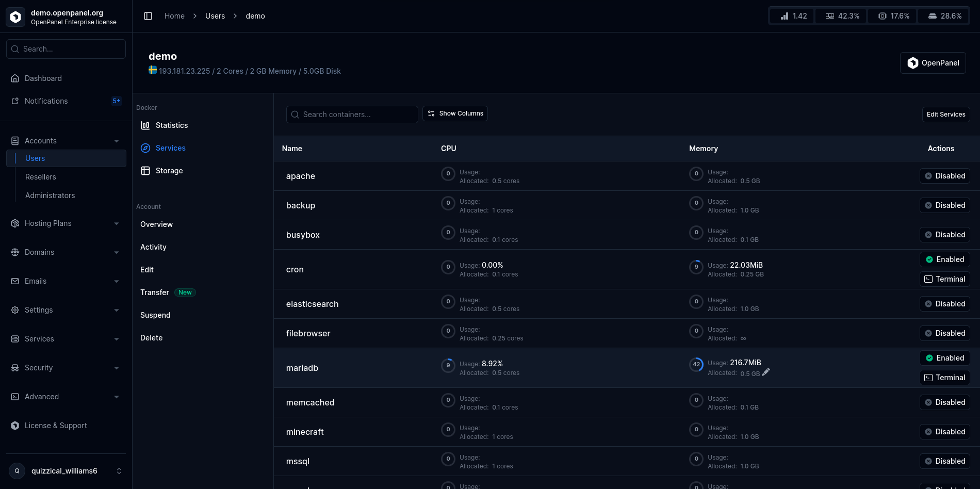Image resolution: width=980 pixels, height=489 pixels.
Task: Expand the Hosting Plans menu
Action: (x=66, y=223)
